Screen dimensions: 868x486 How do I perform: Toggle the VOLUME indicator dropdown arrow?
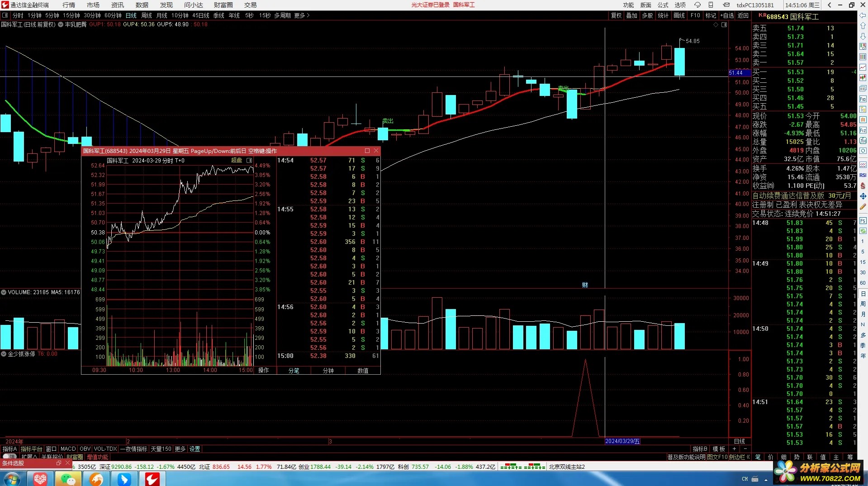(4, 292)
